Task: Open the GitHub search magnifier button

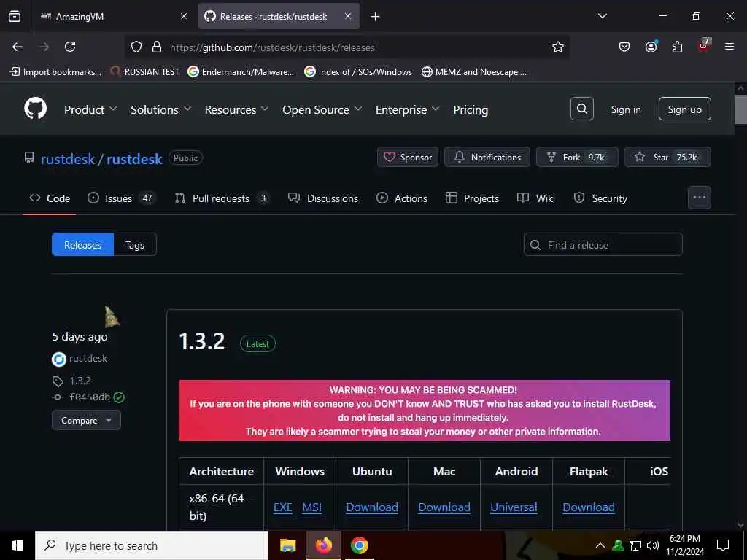Action: click(581, 109)
